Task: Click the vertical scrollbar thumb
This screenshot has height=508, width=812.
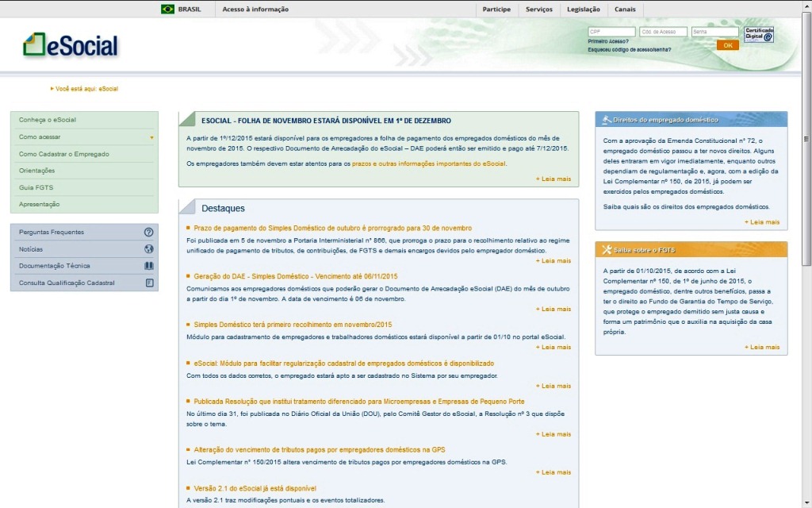Action: 806,138
